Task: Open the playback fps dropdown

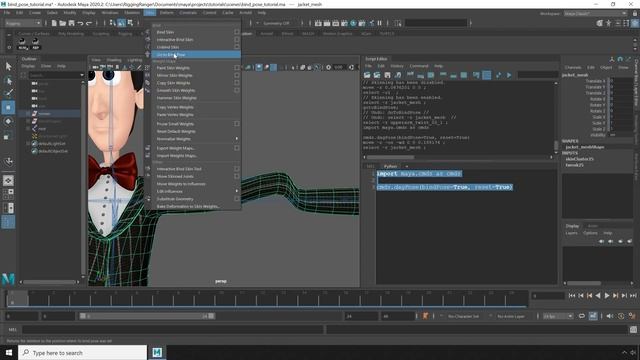Action: click(558, 316)
